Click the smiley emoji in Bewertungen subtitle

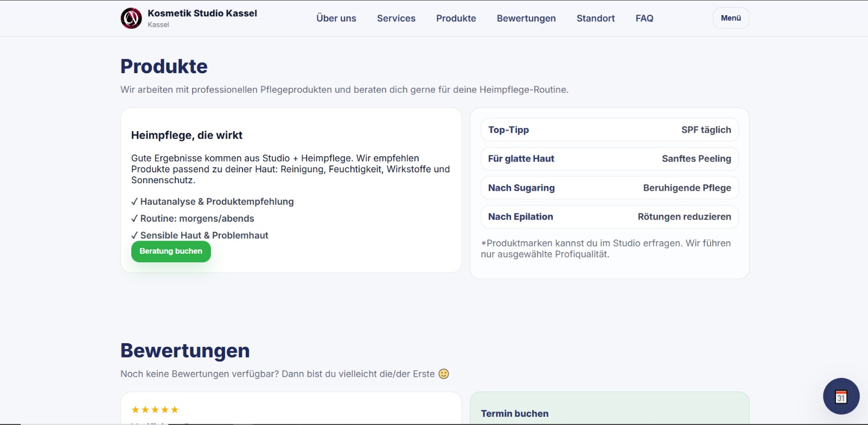[444, 374]
